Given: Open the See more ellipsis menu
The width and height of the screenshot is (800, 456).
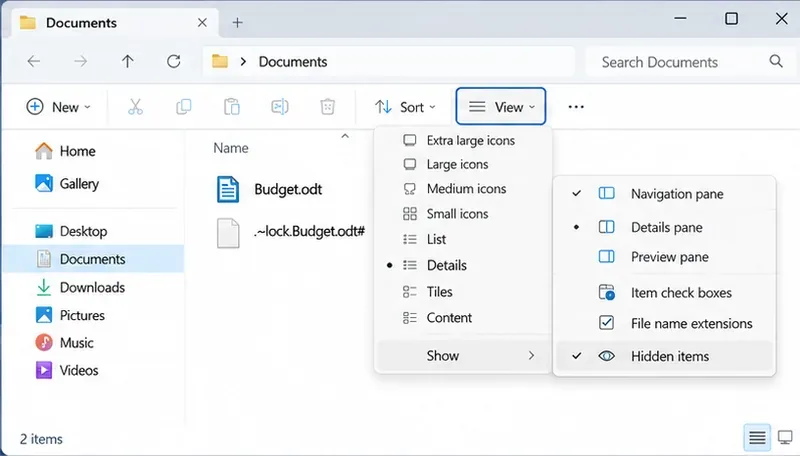Looking at the screenshot, I should click(576, 107).
